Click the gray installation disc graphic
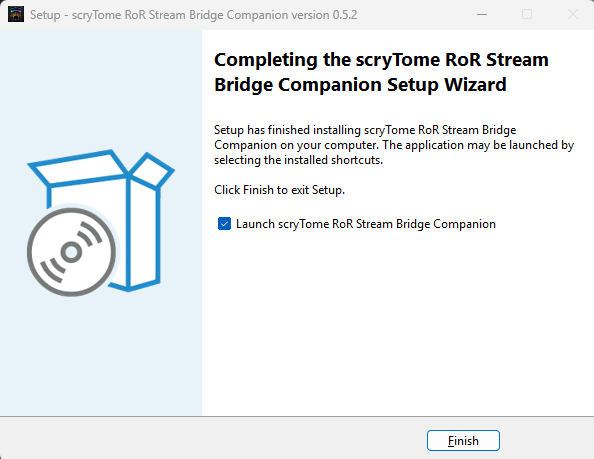 click(x=72, y=252)
